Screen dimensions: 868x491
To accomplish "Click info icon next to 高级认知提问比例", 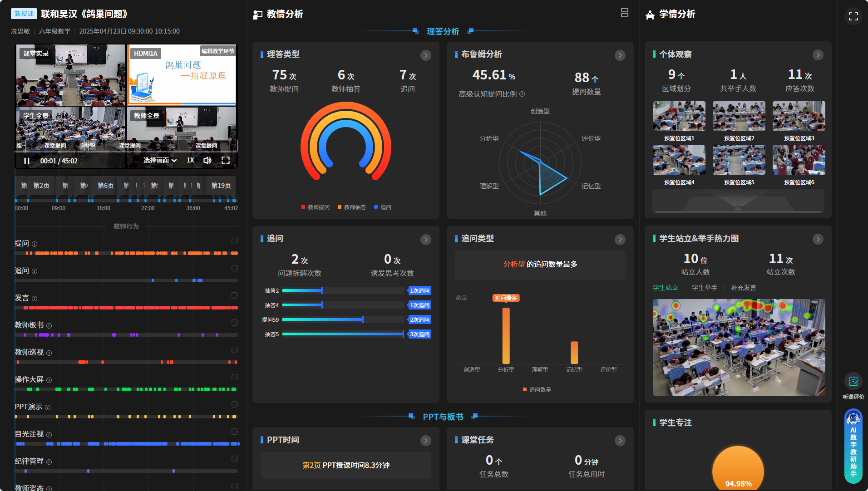I will click(x=522, y=94).
